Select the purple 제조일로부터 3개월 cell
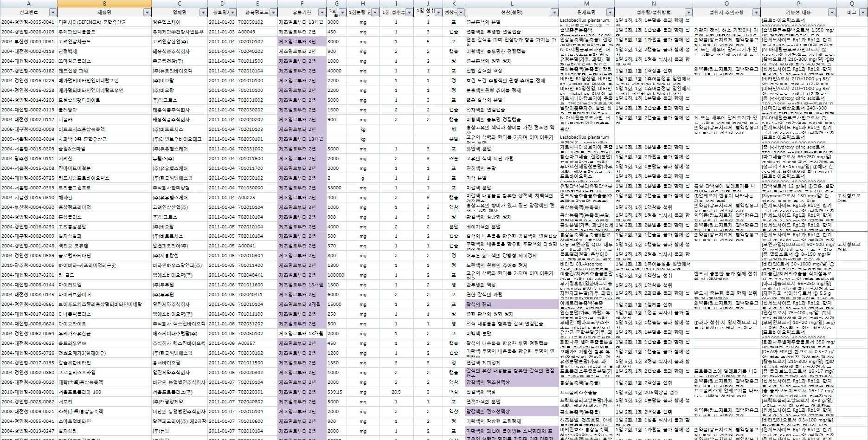The image size is (868, 440). click(302, 304)
